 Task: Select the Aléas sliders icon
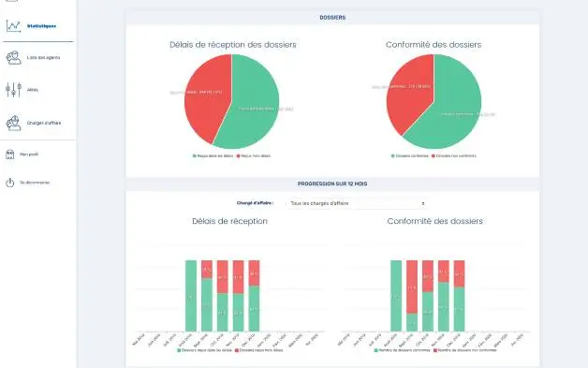[x=13, y=90]
